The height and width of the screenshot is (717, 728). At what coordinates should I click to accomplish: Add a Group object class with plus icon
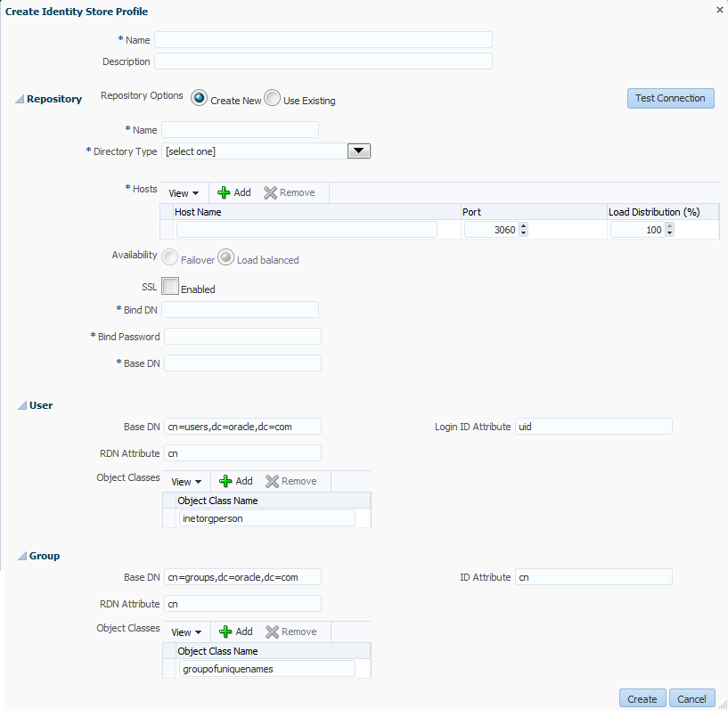225,631
